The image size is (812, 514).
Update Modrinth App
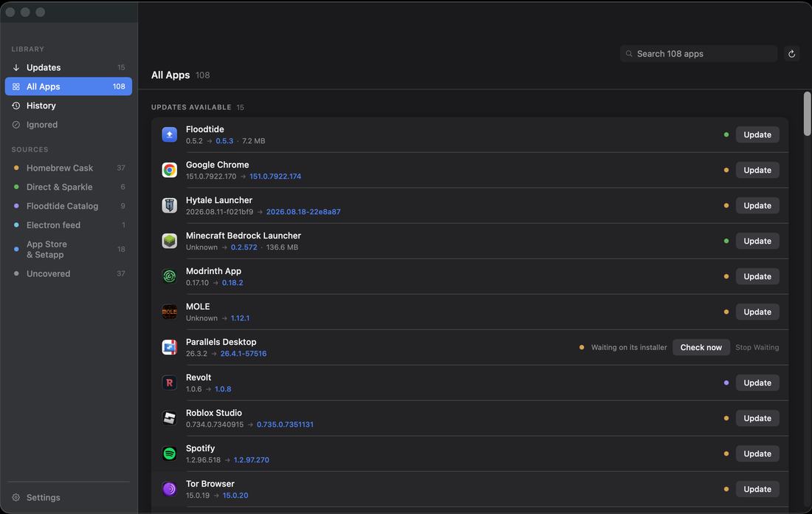[757, 277]
